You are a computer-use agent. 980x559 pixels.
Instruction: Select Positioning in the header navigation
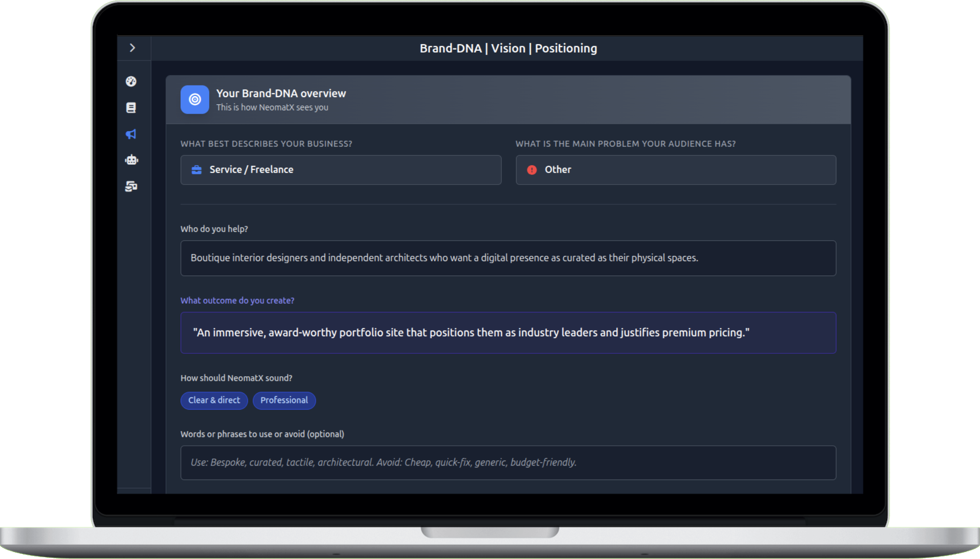566,48
